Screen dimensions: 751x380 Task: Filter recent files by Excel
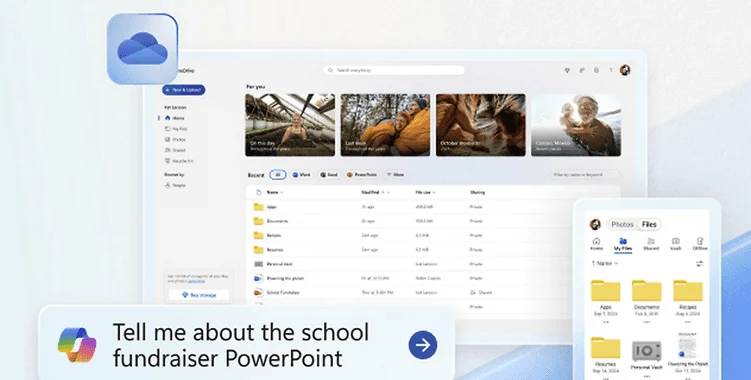pyautogui.click(x=329, y=175)
